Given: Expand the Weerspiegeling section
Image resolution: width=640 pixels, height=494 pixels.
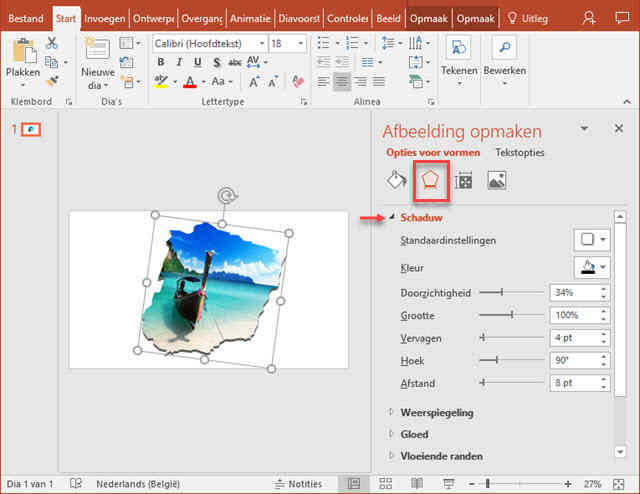Looking at the screenshot, I should point(391,412).
